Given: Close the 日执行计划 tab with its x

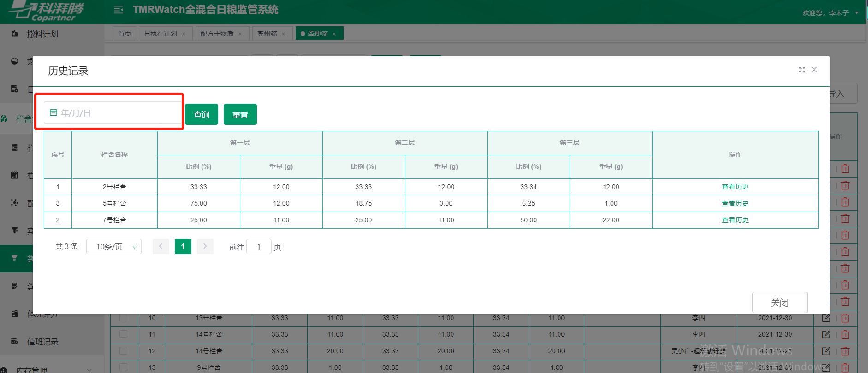Looking at the screenshot, I should [x=184, y=34].
